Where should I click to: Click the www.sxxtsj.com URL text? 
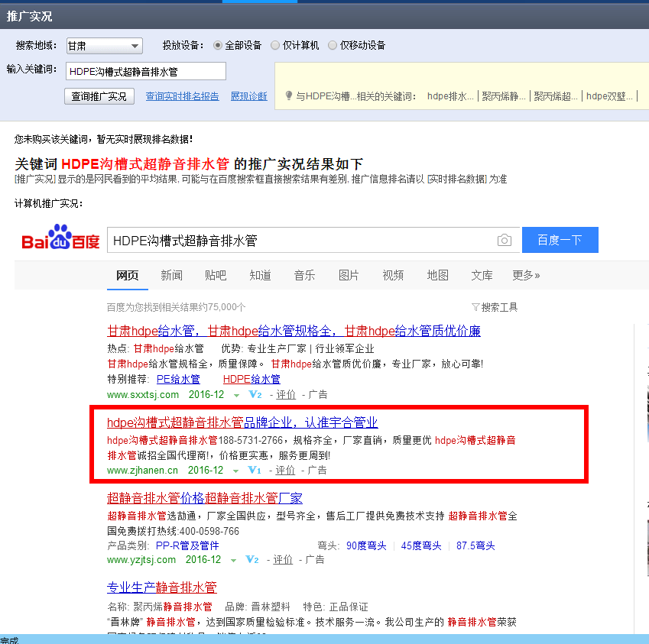point(143,395)
